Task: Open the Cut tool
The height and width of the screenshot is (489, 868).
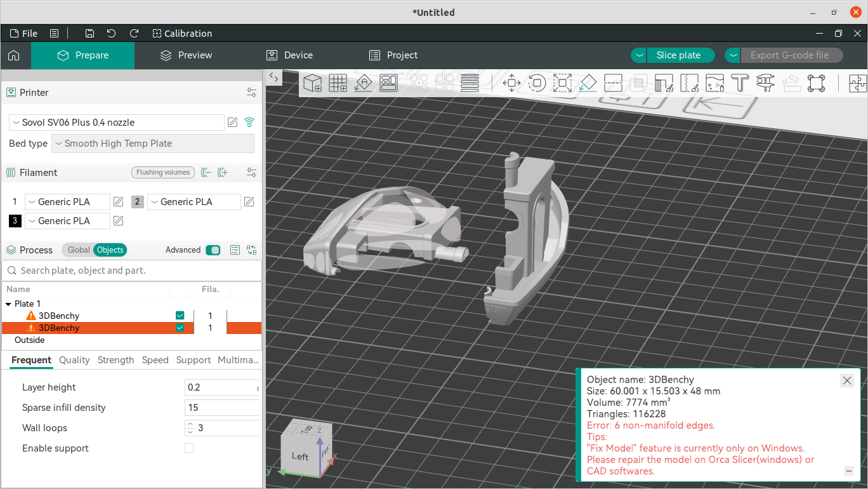Action: (x=613, y=83)
